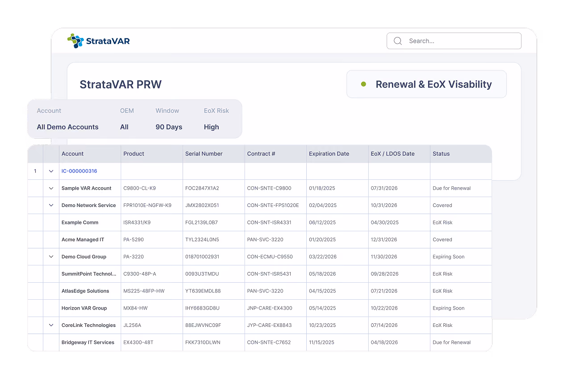Click product MS225-48FP-HW
The width and height of the screenshot is (588, 392).
(144, 291)
